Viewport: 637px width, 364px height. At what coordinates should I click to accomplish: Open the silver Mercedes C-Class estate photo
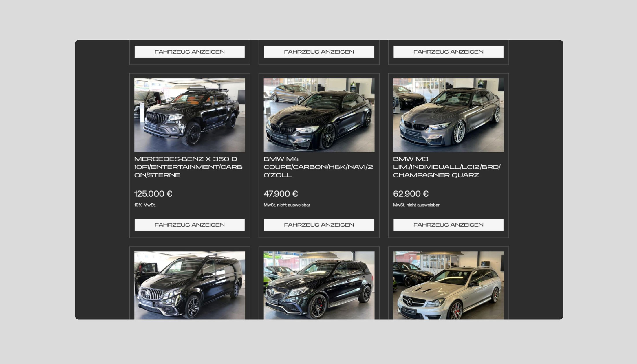pos(449,285)
